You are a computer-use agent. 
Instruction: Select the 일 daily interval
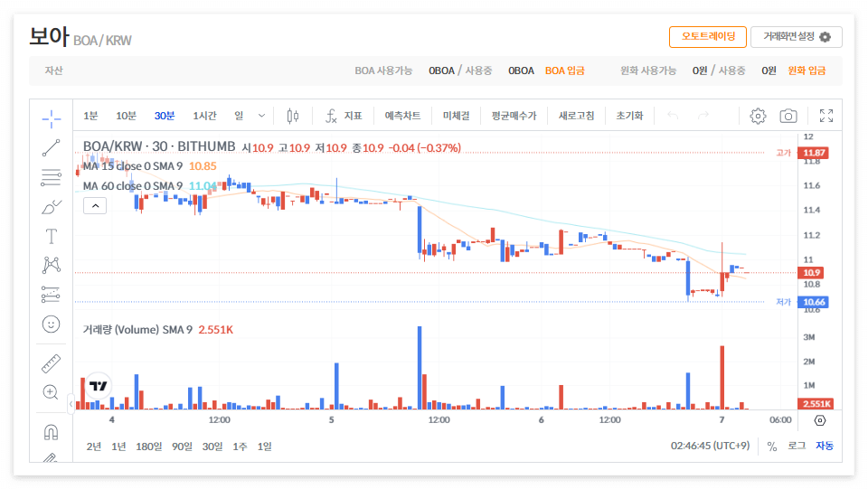click(x=239, y=116)
